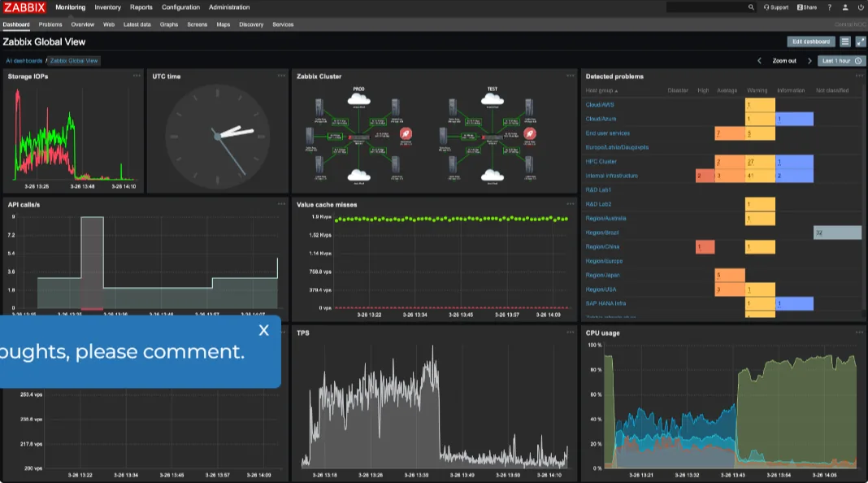Click the red rocket icon in PROD map

click(x=406, y=133)
